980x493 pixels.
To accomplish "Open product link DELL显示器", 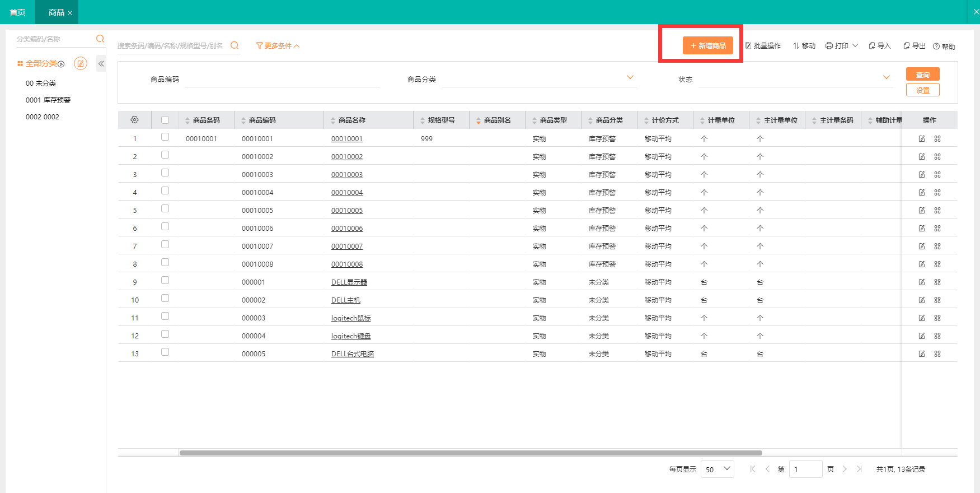I will (x=349, y=282).
